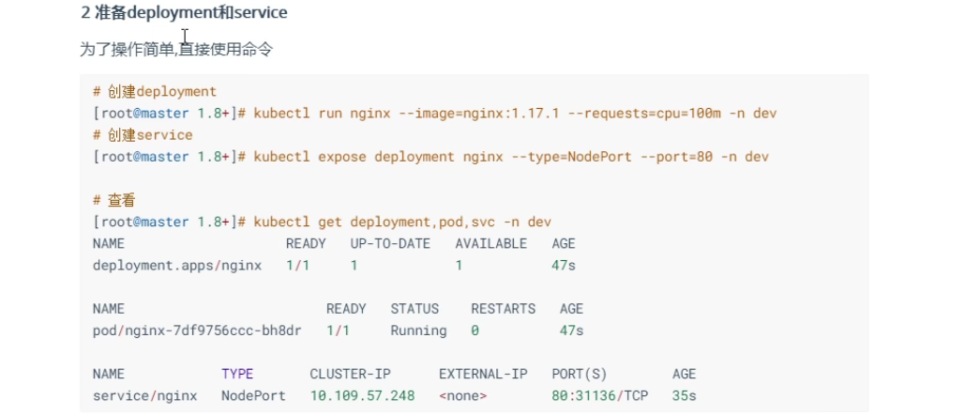Click the "# 创建service" comment line
The height and width of the screenshot is (415, 980).
(143, 135)
